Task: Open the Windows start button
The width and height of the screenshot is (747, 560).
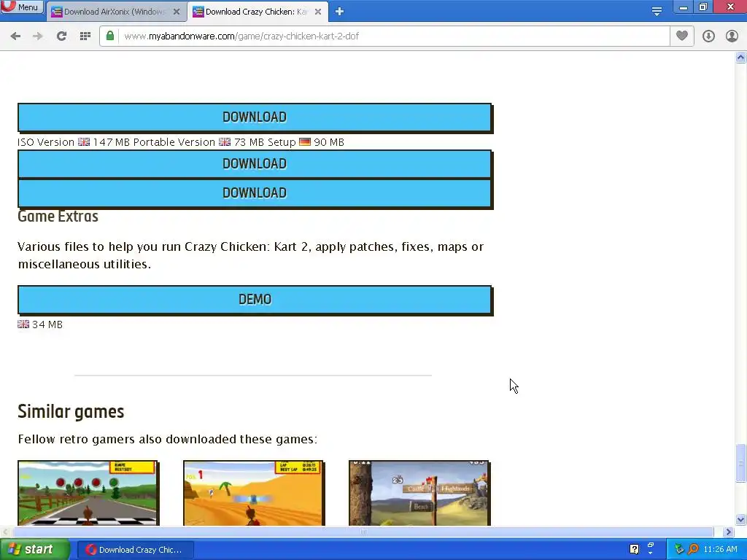Action: click(x=34, y=550)
